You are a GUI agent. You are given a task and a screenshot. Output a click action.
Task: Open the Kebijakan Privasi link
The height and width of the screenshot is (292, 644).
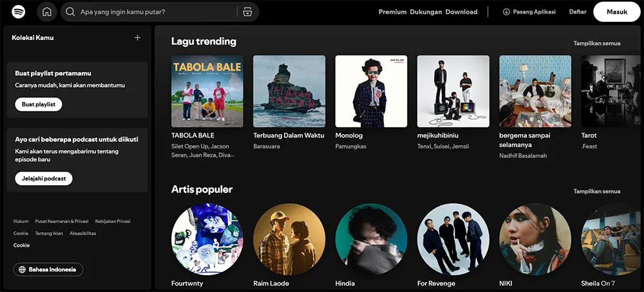pyautogui.click(x=113, y=221)
